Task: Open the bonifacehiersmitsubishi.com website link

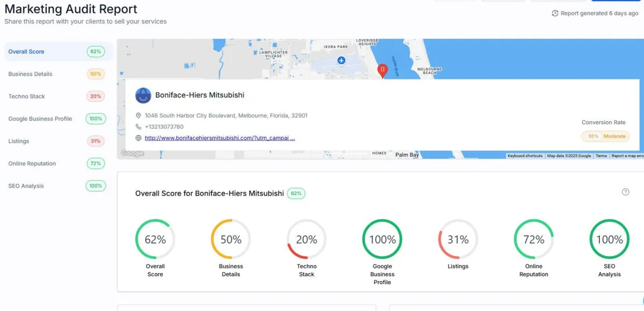Action: [x=219, y=138]
